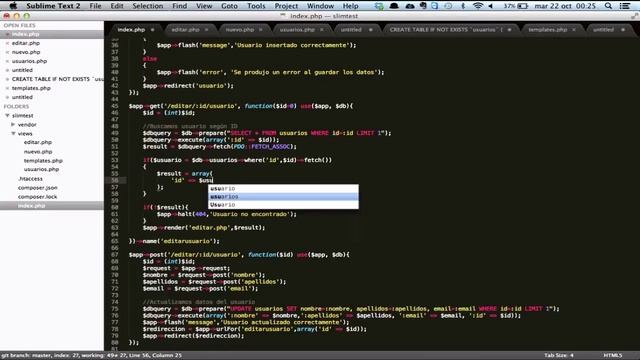Collapse the views folder

pos(13,133)
